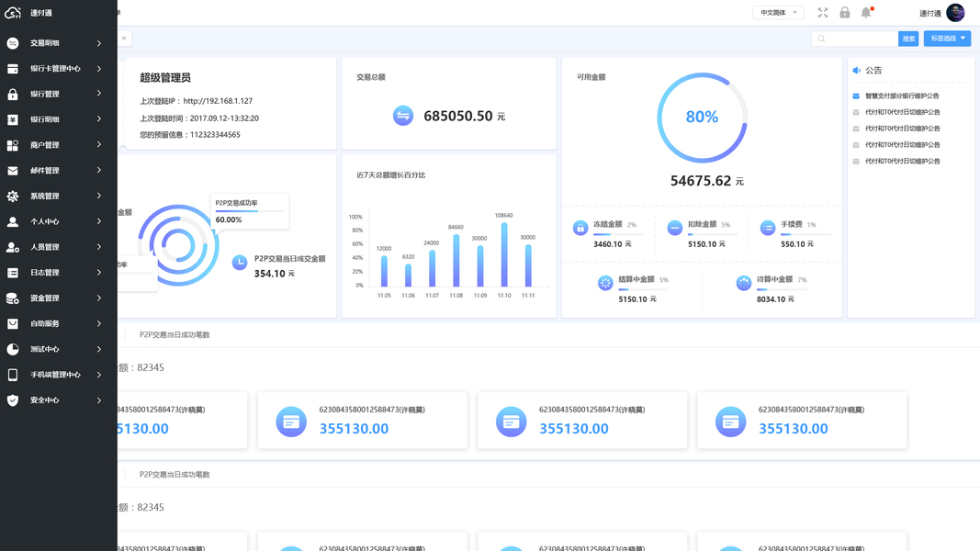Click the 个人中心 person icon
Screen dimensions: 980x551
pyautogui.click(x=13, y=221)
